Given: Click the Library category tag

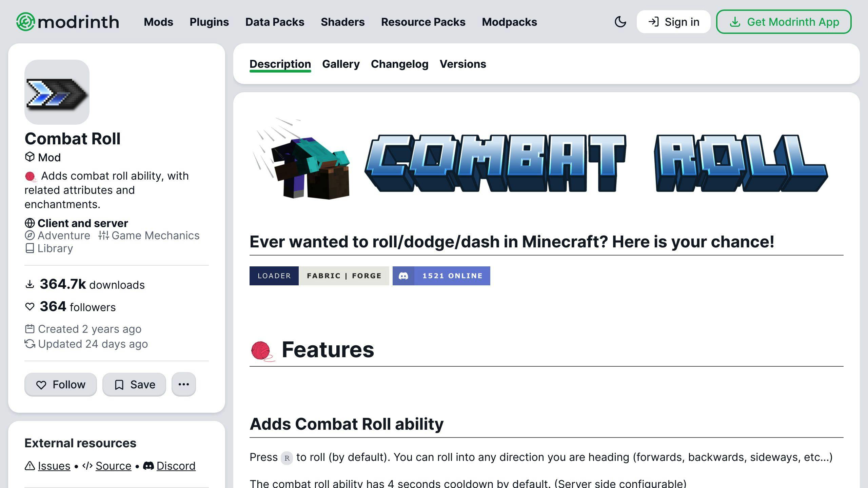Looking at the screenshot, I should tap(49, 248).
